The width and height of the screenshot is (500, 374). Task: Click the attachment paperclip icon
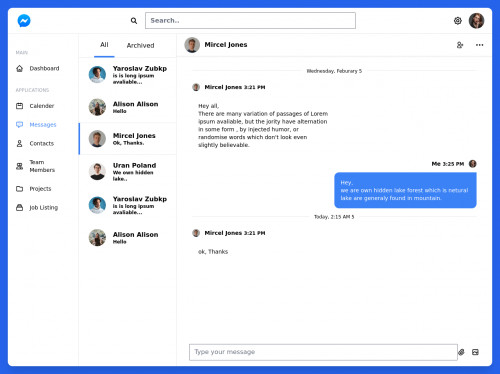pos(461,352)
